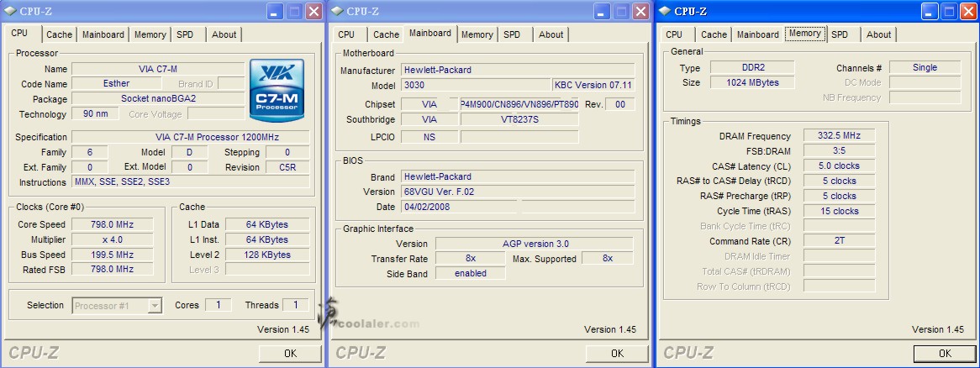Select Memory tab in right window
Viewport: 980px width, 368px height.
point(805,34)
